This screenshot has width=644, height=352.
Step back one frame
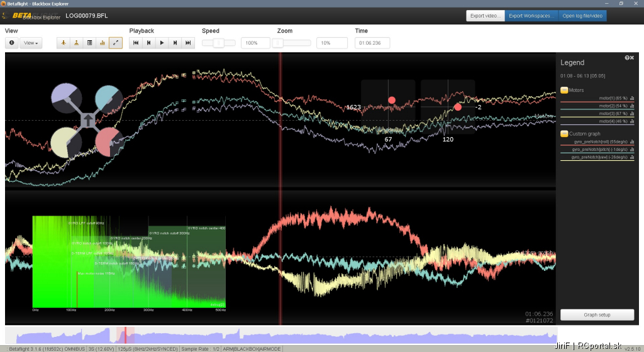tap(148, 43)
